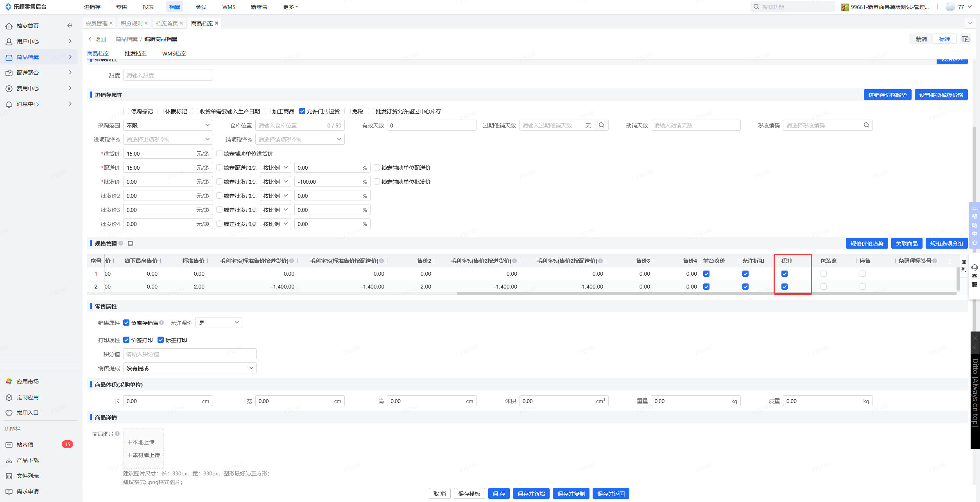
Task: Toggle 加工商品 checkbox
Action: pos(268,111)
